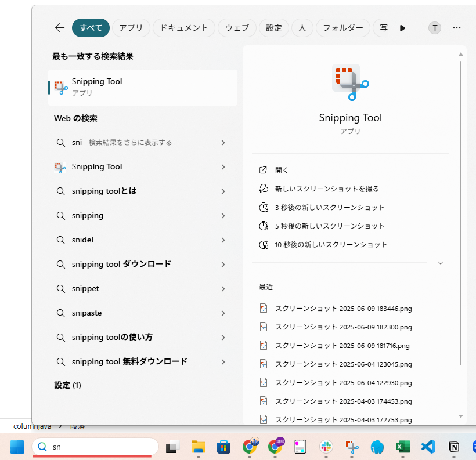This screenshot has width=476, height=460.
Task: Expand the 'snipaste' suggestion chevron
Action: (x=223, y=313)
